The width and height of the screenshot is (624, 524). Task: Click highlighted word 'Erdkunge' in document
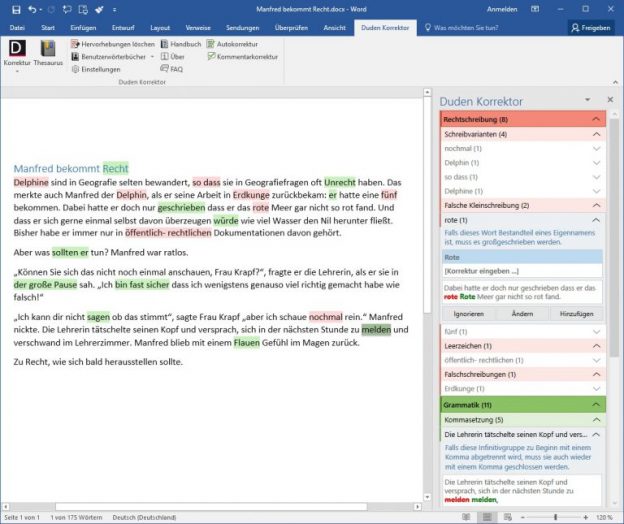pyautogui.click(x=251, y=195)
